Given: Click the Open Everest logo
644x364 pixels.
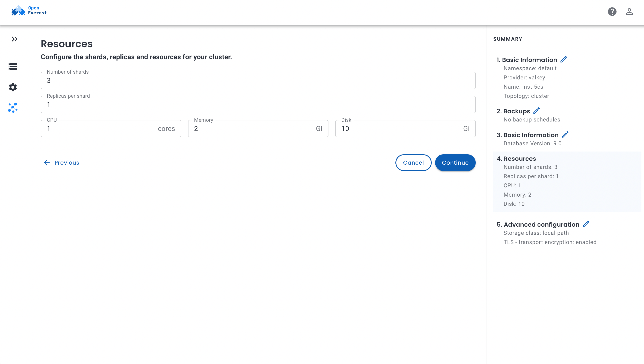Looking at the screenshot, I should point(29,11).
